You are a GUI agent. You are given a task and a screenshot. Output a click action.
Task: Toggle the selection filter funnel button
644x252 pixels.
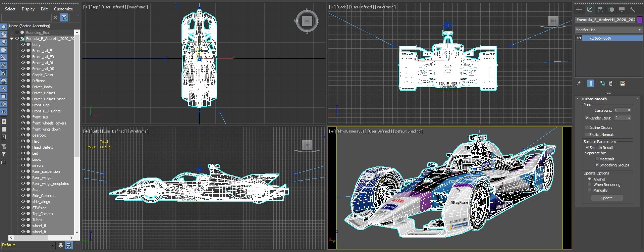pyautogui.click(x=64, y=17)
